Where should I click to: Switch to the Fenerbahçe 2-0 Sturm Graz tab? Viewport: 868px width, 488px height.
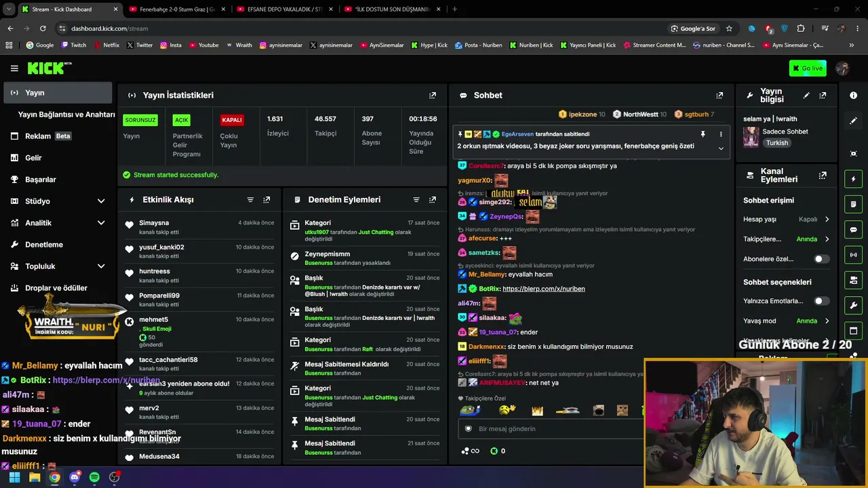pos(176,9)
